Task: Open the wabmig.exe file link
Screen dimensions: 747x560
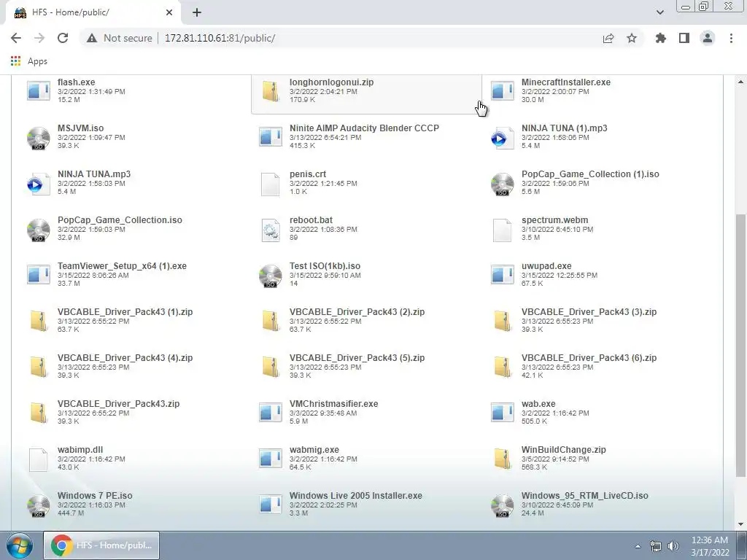Action: (314, 449)
